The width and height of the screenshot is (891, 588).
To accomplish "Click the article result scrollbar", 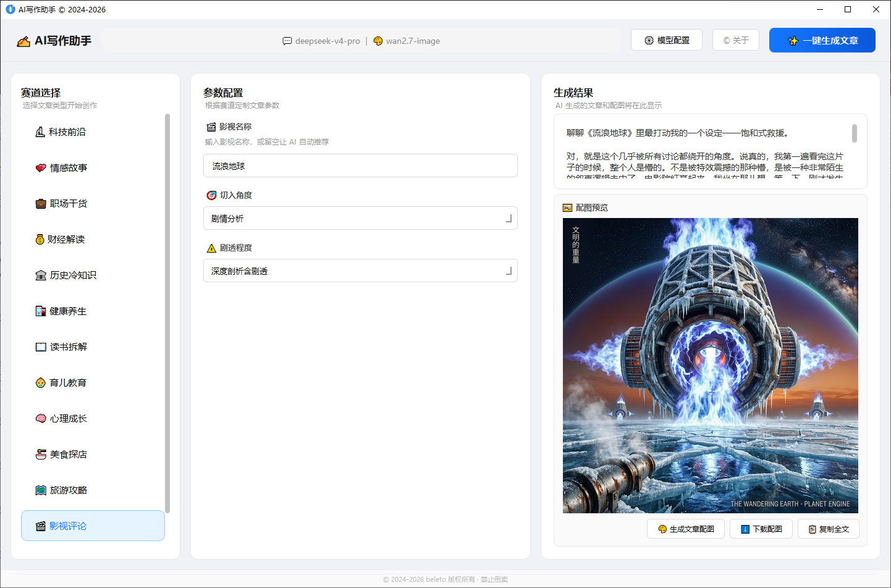I will pyautogui.click(x=855, y=133).
